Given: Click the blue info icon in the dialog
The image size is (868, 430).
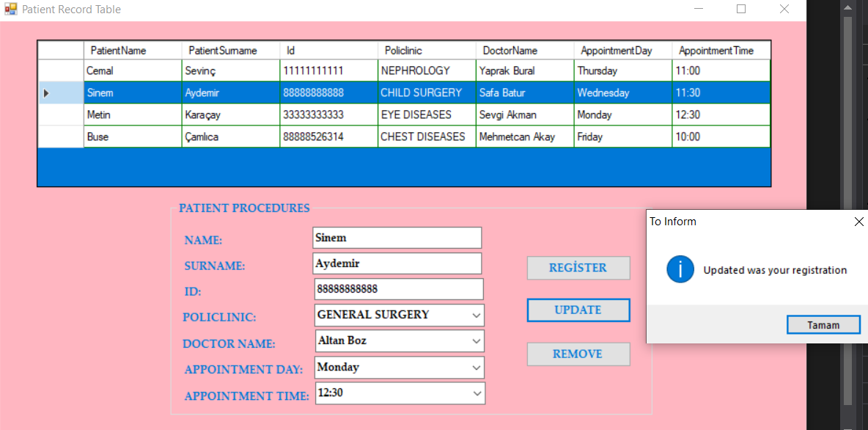Looking at the screenshot, I should coord(680,269).
